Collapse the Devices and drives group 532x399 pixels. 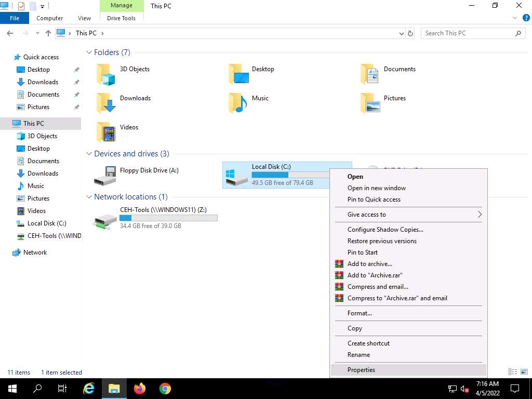[x=89, y=154]
